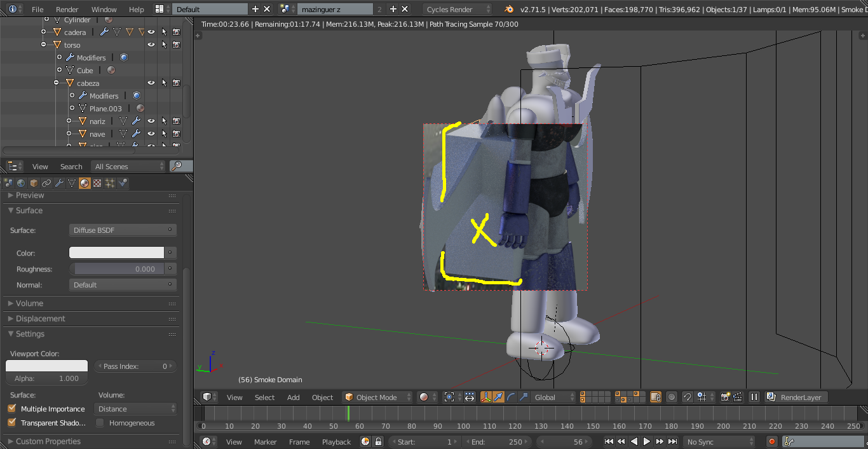
Task: Open the Material sphere properties tab
Action: click(x=85, y=183)
